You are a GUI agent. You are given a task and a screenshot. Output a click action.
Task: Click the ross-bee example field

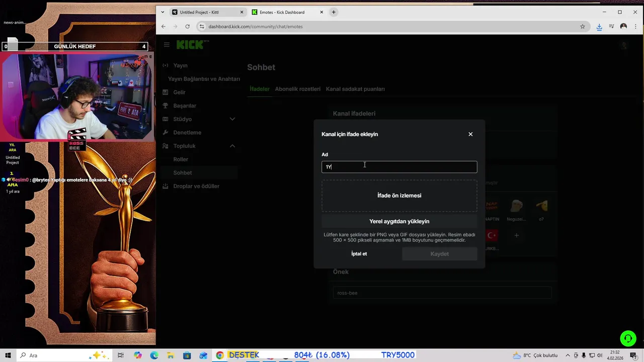[x=442, y=293]
